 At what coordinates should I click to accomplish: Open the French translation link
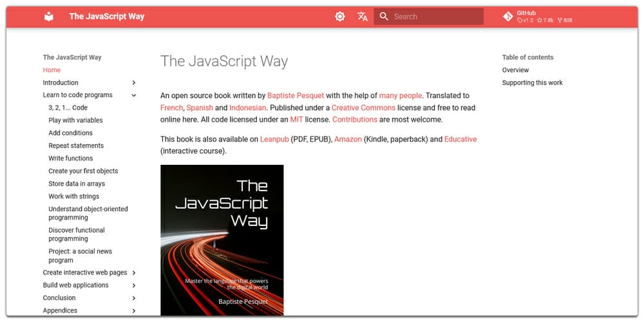click(171, 108)
